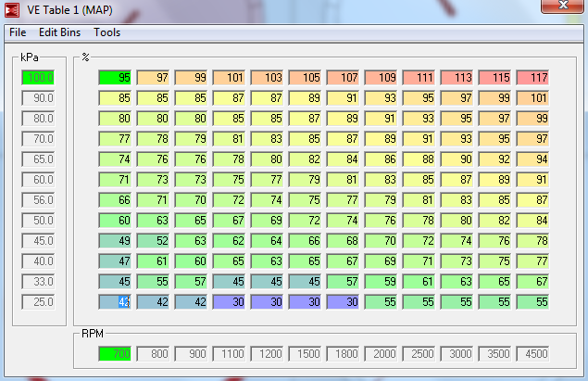The height and width of the screenshot is (381, 588).
Task: Click the VE Table application icon in title bar
Action: (x=14, y=10)
